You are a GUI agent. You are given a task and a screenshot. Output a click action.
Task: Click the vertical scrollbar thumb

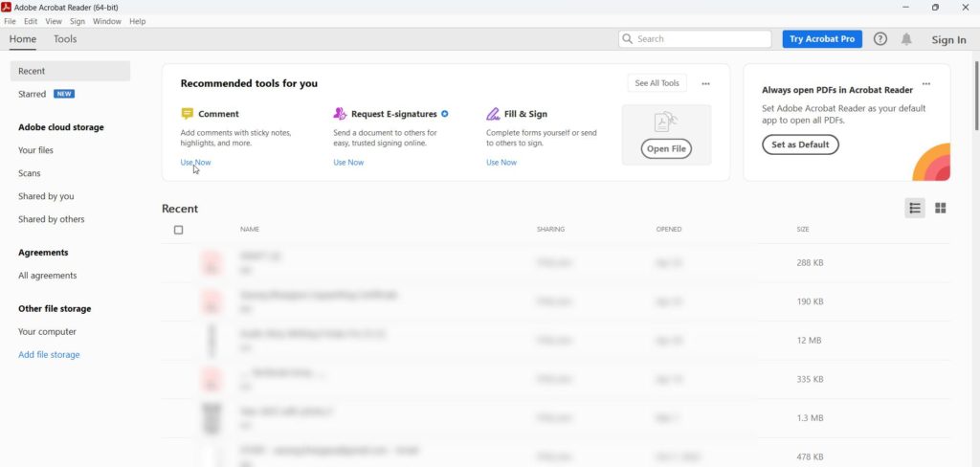pos(976,96)
